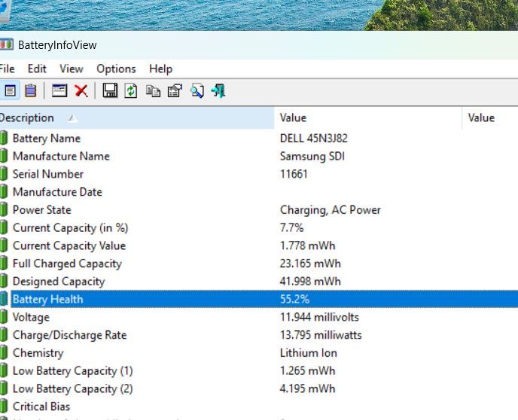Click the Find magnifier toolbar icon
This screenshot has height=420, width=518.
coord(197,91)
